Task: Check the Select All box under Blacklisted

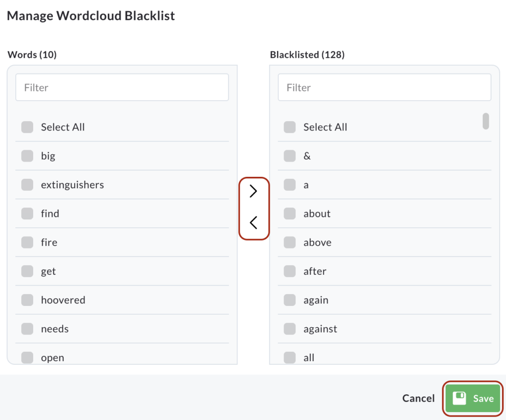Action: pos(290,127)
